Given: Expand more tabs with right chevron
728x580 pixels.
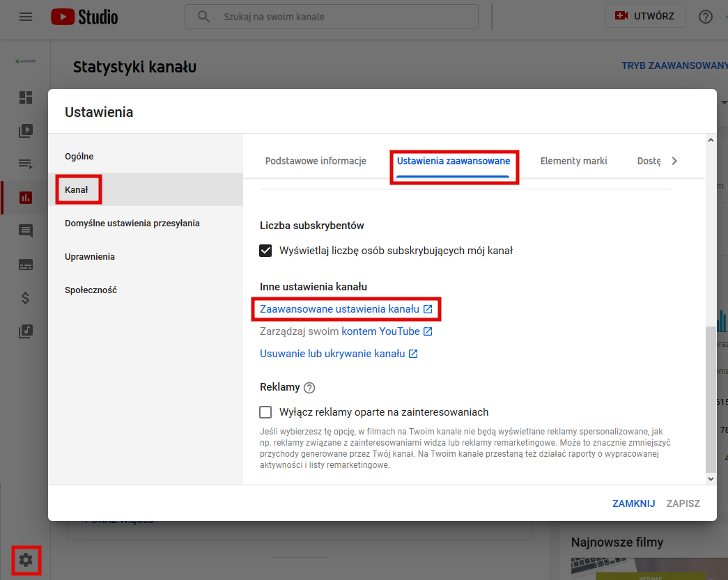Looking at the screenshot, I should coord(674,161).
